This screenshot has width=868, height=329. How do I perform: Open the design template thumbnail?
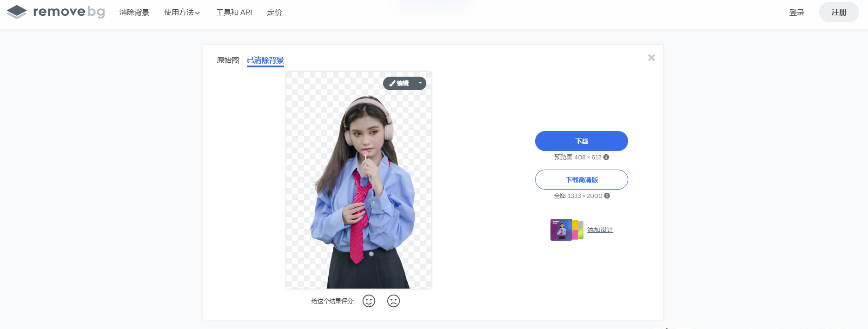tap(567, 230)
